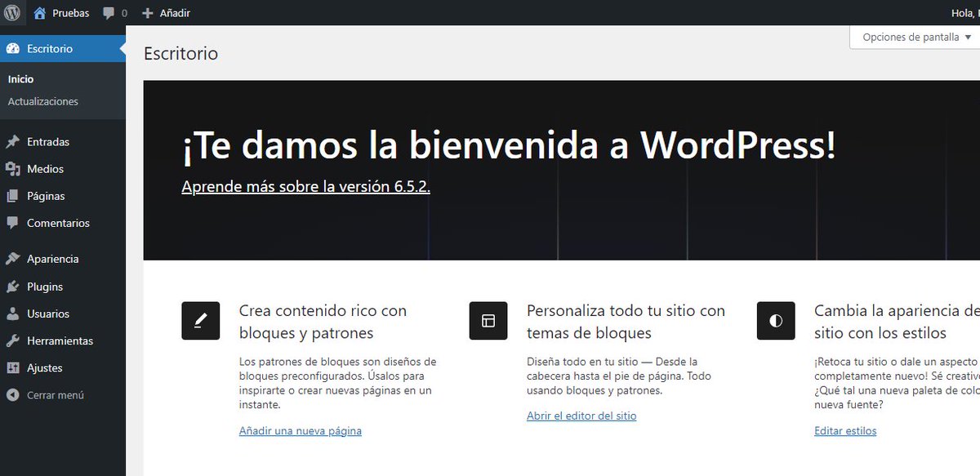Viewport: 980px width, 476px height.
Task: Expand the Opciones de pantalla dropdown
Action: [x=915, y=37]
